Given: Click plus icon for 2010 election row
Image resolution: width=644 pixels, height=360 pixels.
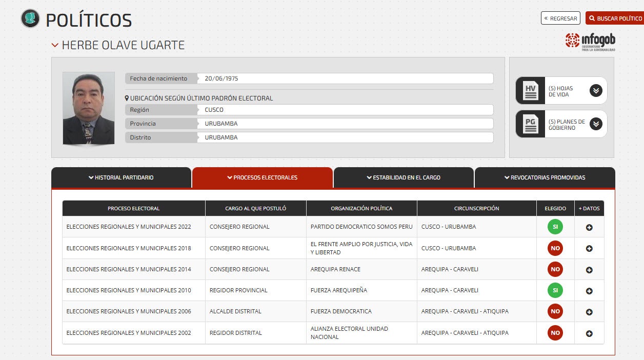Looking at the screenshot, I should coord(589,291).
